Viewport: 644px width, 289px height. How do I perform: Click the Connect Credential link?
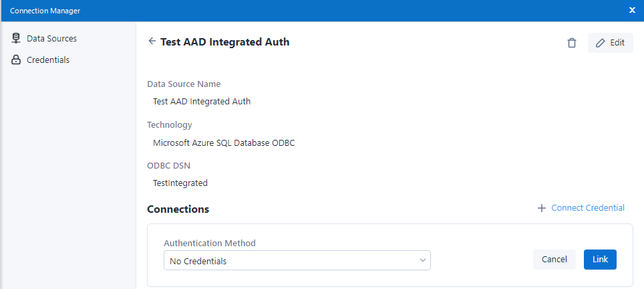(587, 208)
